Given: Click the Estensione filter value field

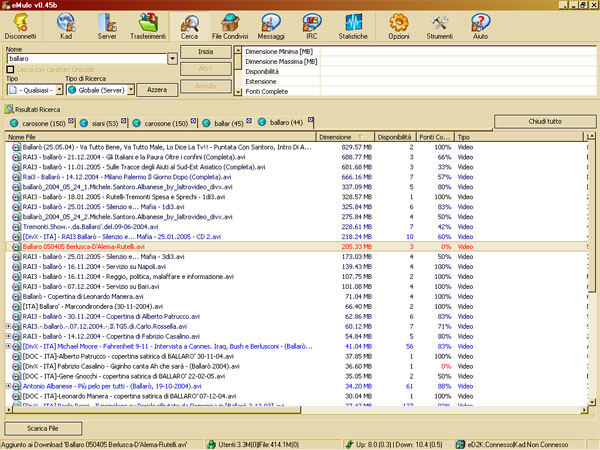Looking at the screenshot, I should click(x=458, y=82).
